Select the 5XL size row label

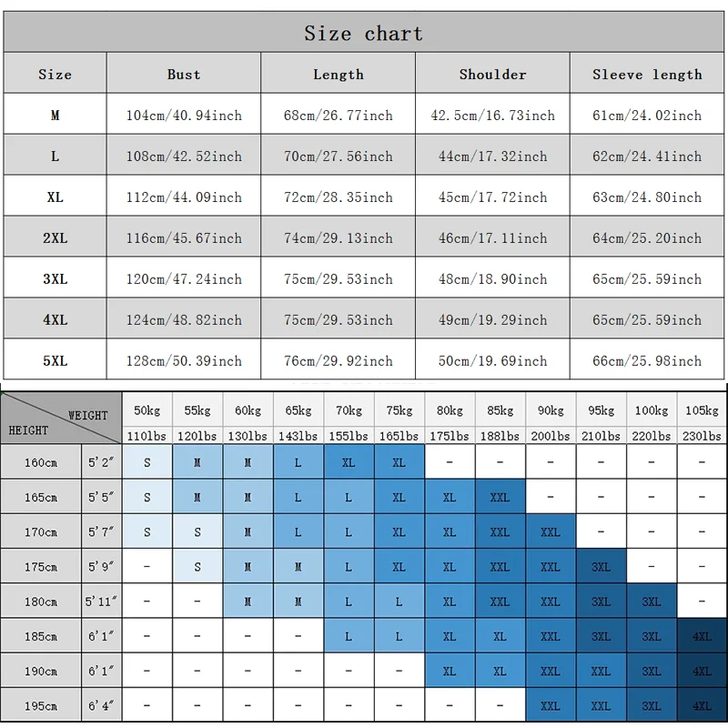coord(55,360)
